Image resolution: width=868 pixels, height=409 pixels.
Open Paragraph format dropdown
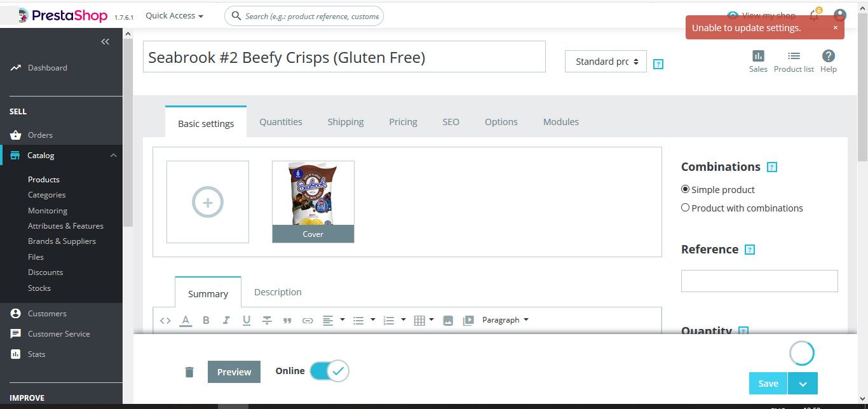(505, 320)
